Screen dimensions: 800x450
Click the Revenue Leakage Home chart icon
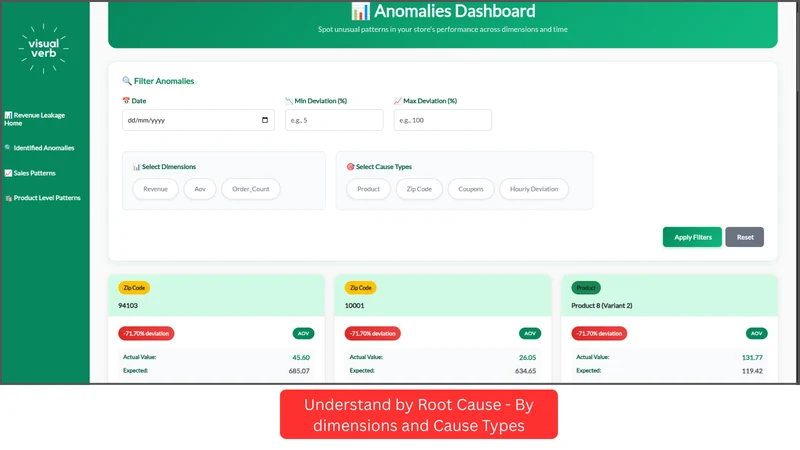click(x=8, y=115)
